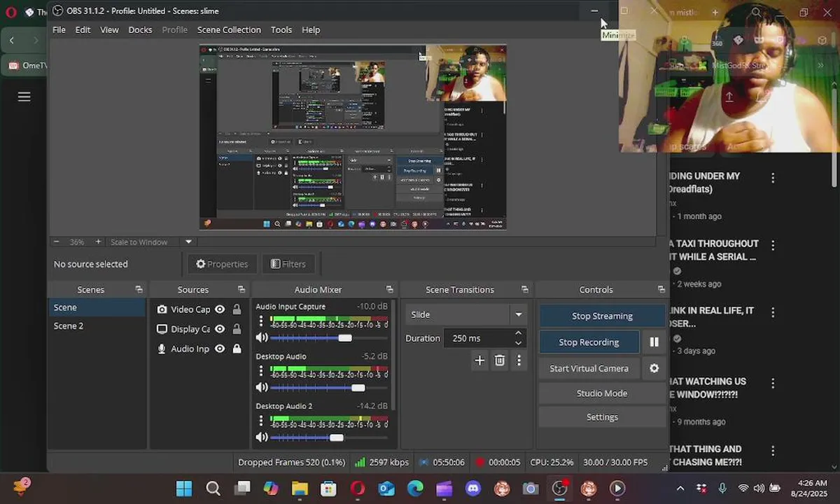Open the Help menu
Viewport: 840px width, 504px height.
311,29
